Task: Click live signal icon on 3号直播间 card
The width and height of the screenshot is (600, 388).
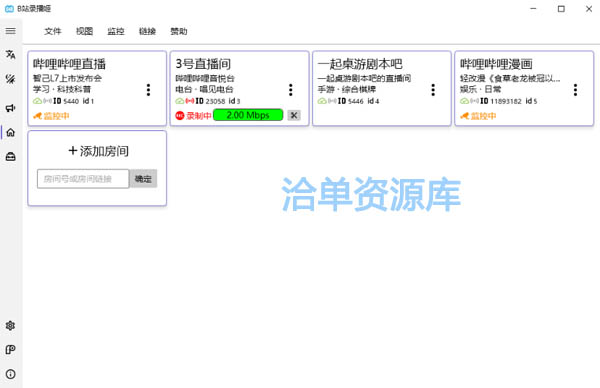Action: click(x=190, y=101)
